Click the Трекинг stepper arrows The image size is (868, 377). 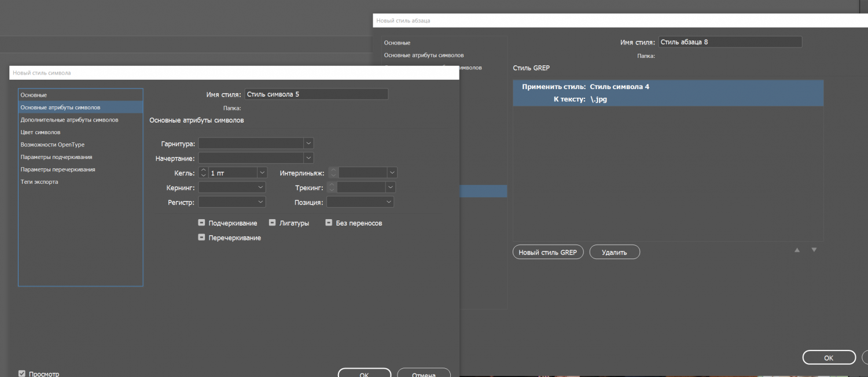(331, 187)
